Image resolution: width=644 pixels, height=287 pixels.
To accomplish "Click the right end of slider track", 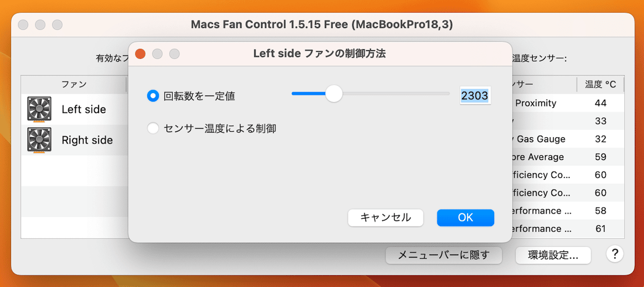I will coord(448,94).
